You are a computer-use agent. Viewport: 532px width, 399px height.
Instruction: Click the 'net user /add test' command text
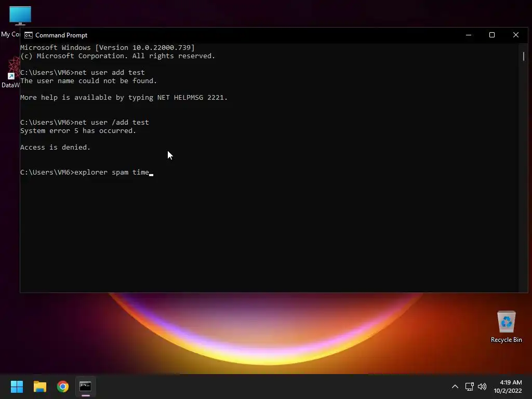pos(112,123)
